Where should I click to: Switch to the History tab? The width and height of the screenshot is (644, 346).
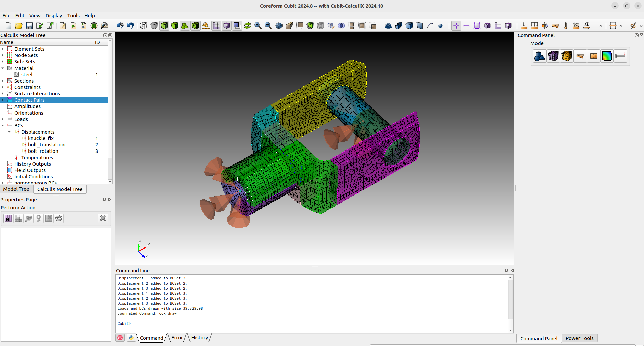199,338
